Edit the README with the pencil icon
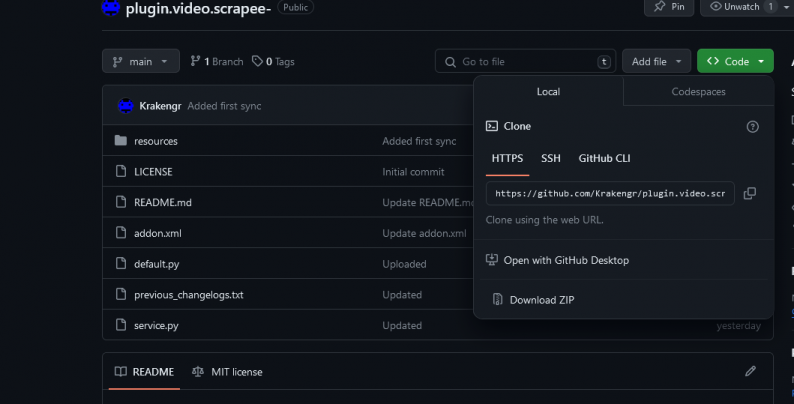The image size is (794, 404). click(x=750, y=372)
